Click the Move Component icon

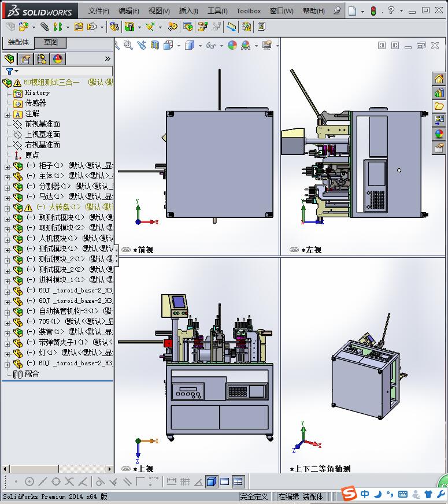click(x=92, y=27)
